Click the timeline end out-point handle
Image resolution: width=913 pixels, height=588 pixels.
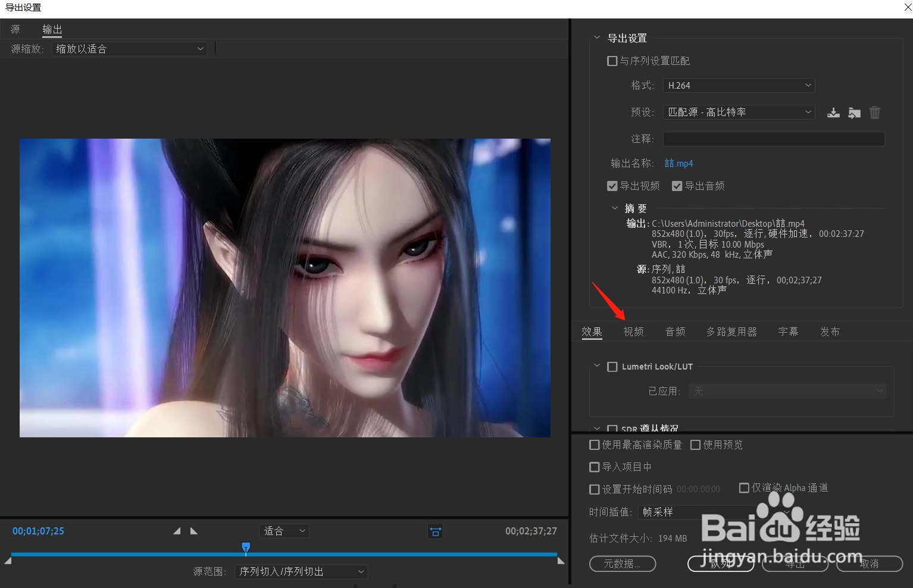561,561
